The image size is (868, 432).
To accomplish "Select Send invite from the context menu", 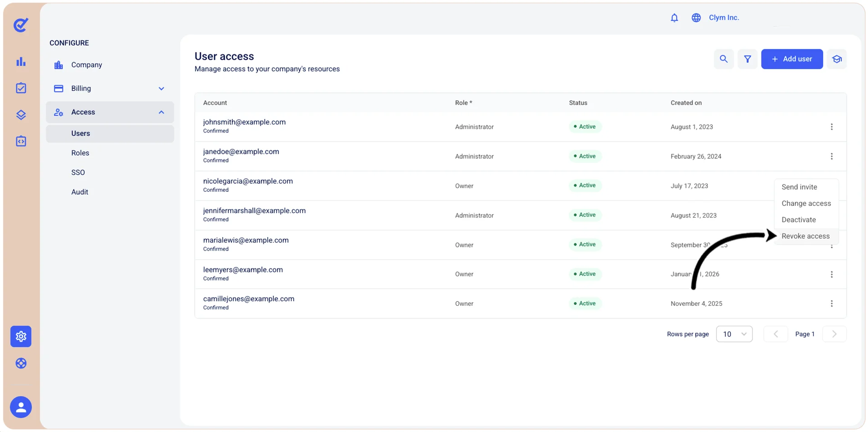I will 806,187.
